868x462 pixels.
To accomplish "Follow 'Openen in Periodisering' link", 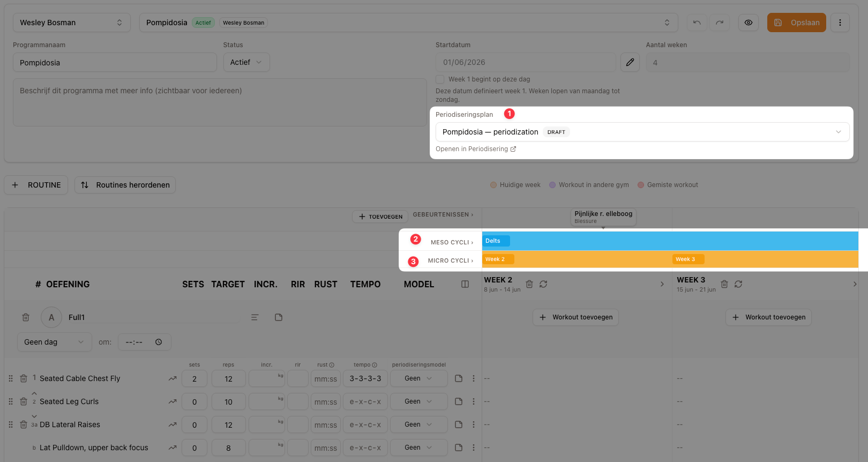I will (476, 149).
